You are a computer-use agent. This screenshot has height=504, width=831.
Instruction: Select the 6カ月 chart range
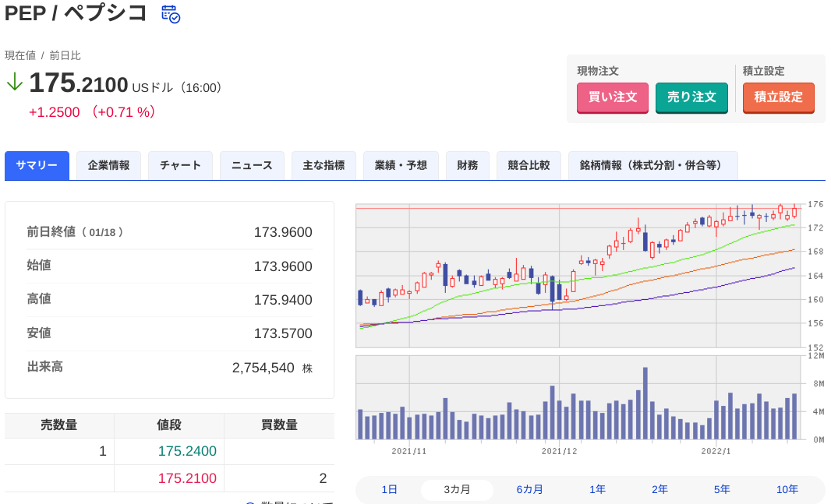tap(529, 489)
